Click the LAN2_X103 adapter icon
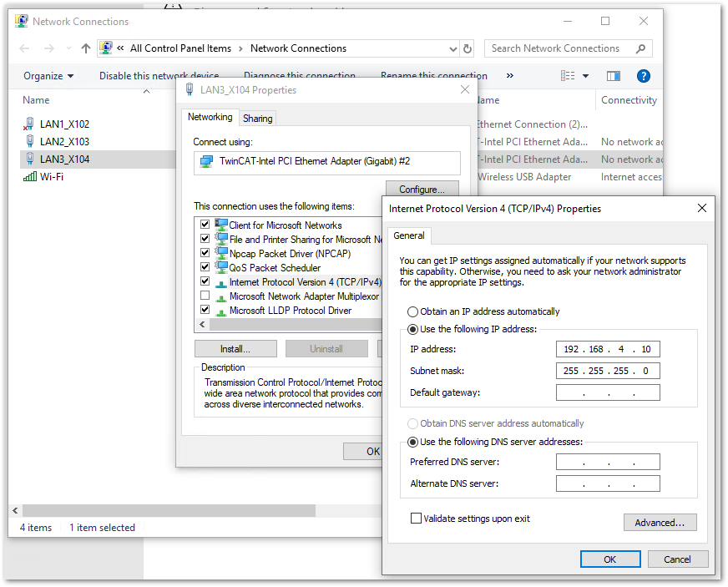This screenshot has height=587, width=728. point(30,141)
